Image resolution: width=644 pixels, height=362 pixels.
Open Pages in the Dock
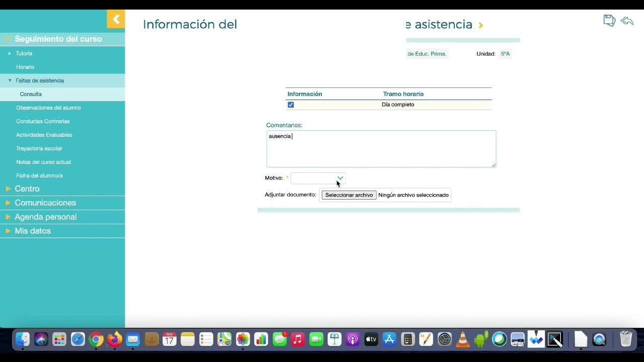point(426,339)
